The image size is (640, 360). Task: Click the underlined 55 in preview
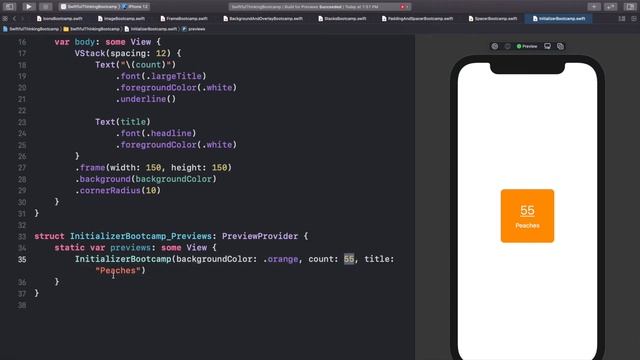527,211
